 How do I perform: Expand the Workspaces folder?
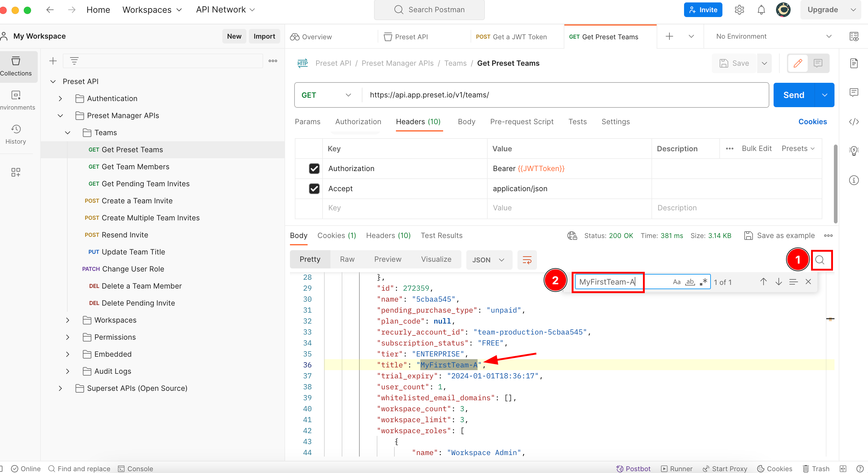[68, 320]
